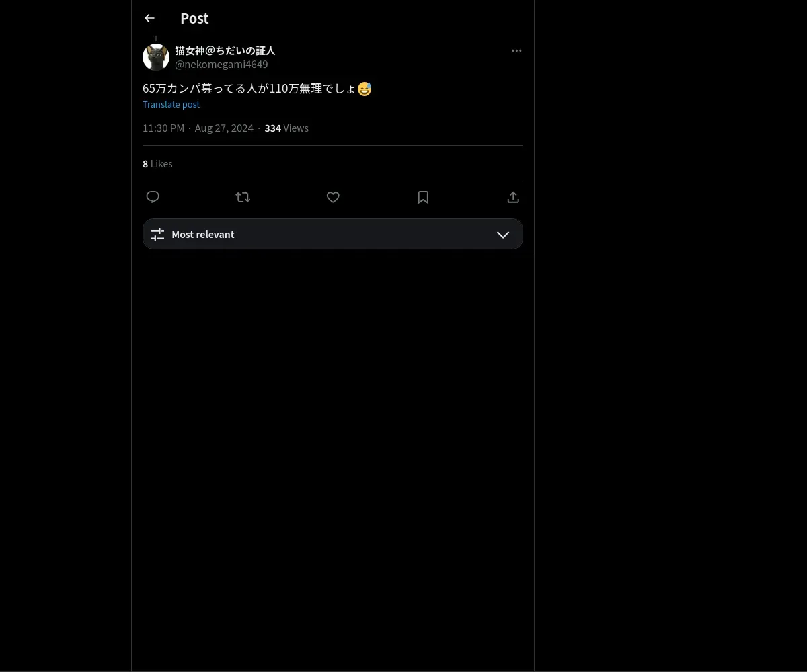Click the 334 Views count
The image size is (807, 672).
click(286, 128)
